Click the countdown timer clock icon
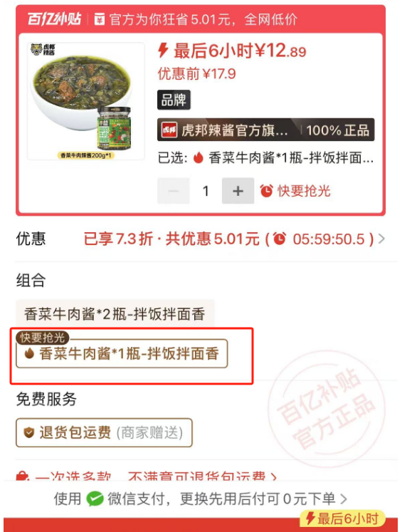Image resolution: width=412 pixels, height=532 pixels. (280, 239)
